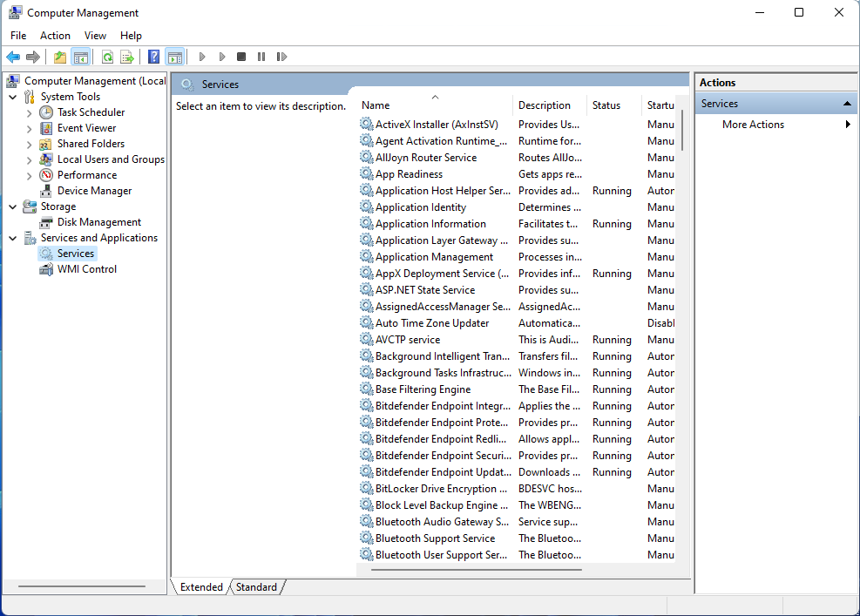Click the Stop Service square icon
Image resolution: width=860 pixels, height=616 pixels.
click(241, 57)
